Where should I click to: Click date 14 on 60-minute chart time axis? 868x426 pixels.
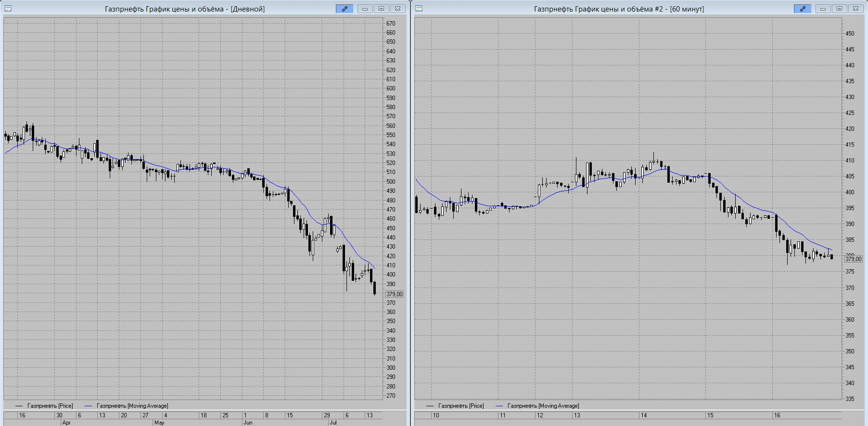(644, 415)
